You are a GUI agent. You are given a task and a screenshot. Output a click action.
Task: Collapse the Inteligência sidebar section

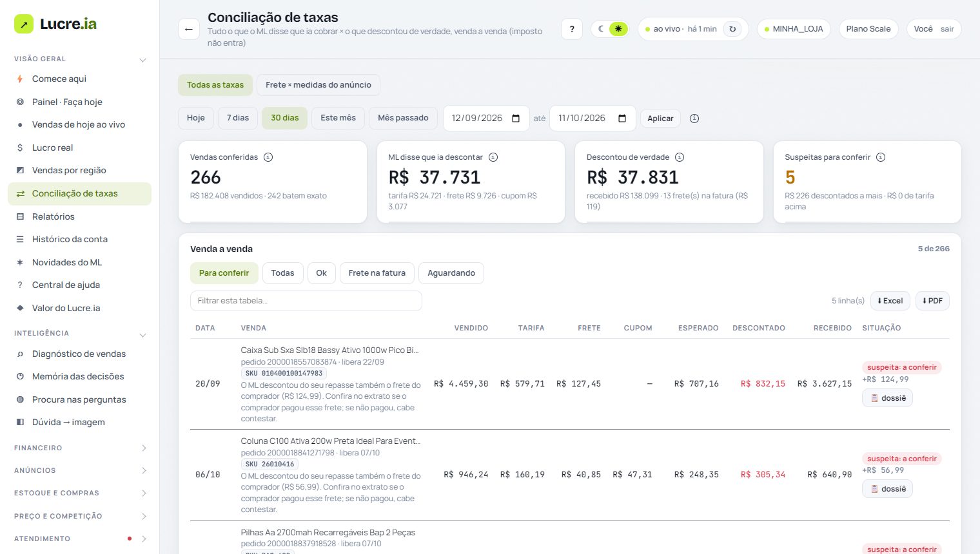(x=79, y=334)
